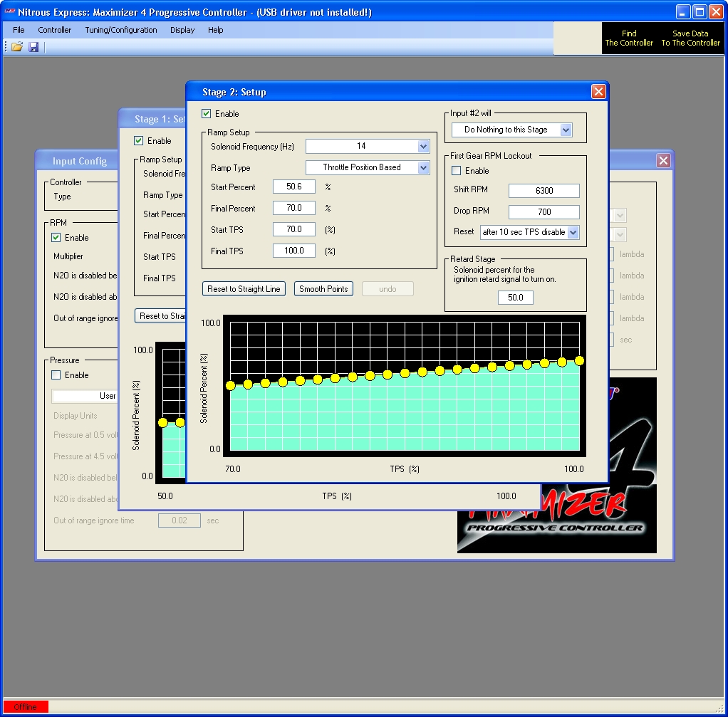Click the Open file folder toolbar icon
This screenshot has height=717, width=728.
pos(17,46)
